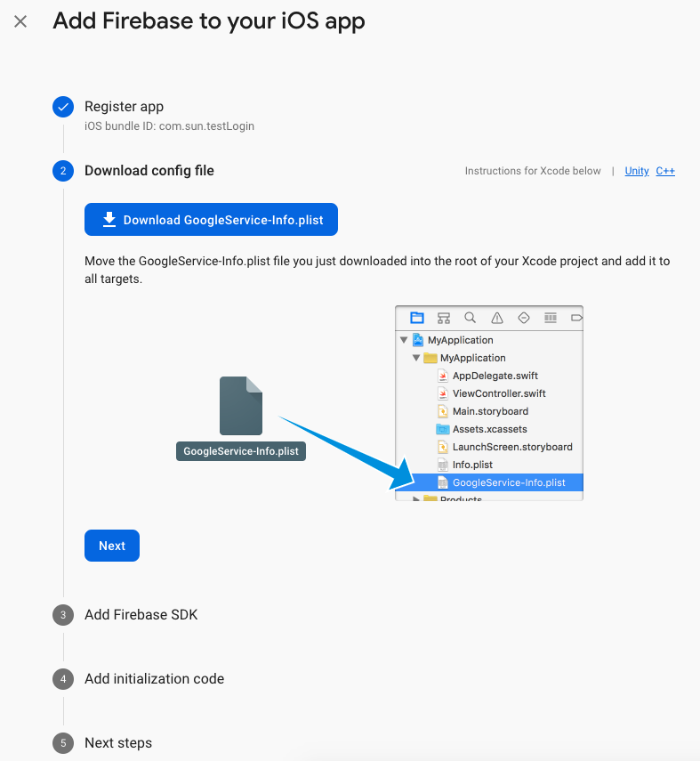Select Assets.xcassets in the Xcode tree
The height and width of the screenshot is (761, 700).
[x=489, y=429]
